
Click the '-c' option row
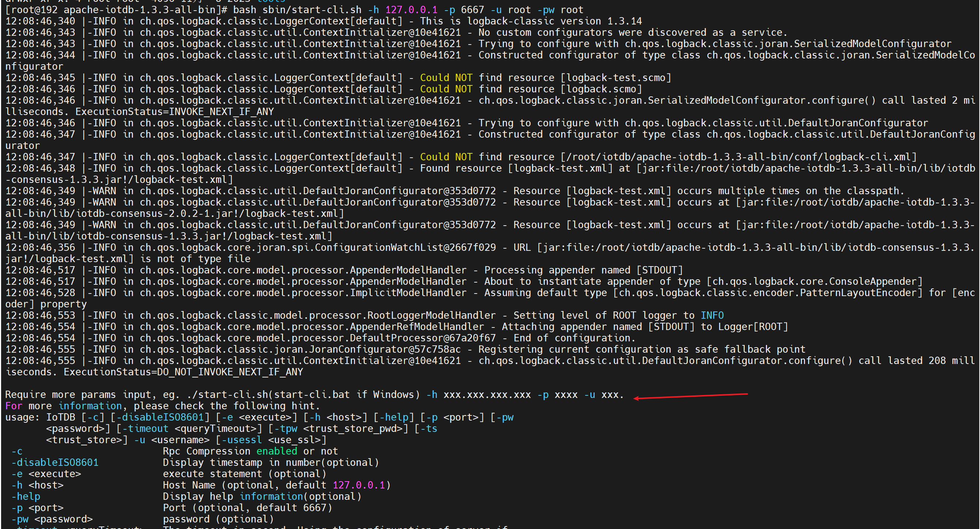[x=175, y=451]
